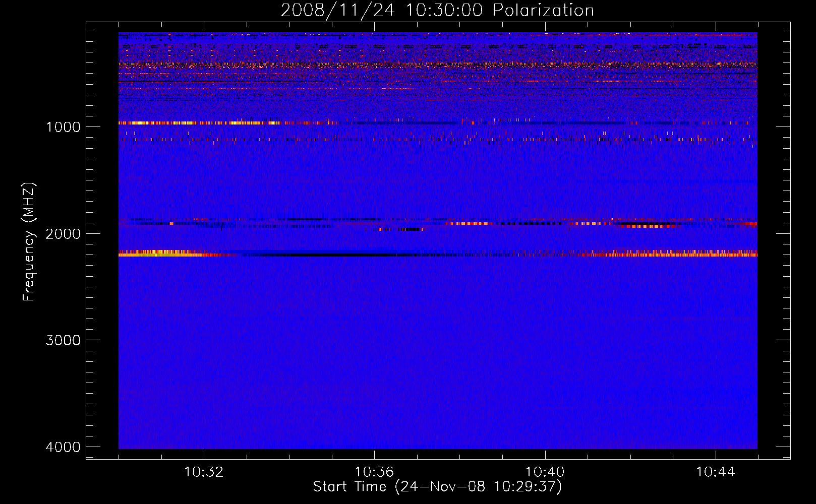
Task: Click the 'Start Time (24-Nov-08 10:29:37)' label
Action: tap(437, 487)
